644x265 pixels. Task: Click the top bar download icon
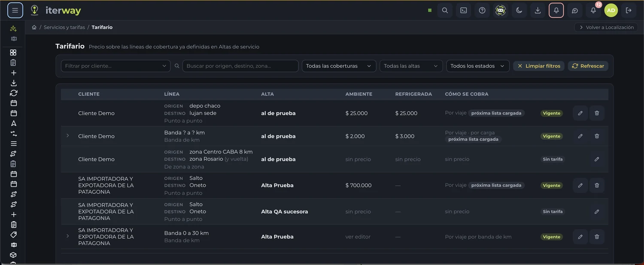coord(538,10)
